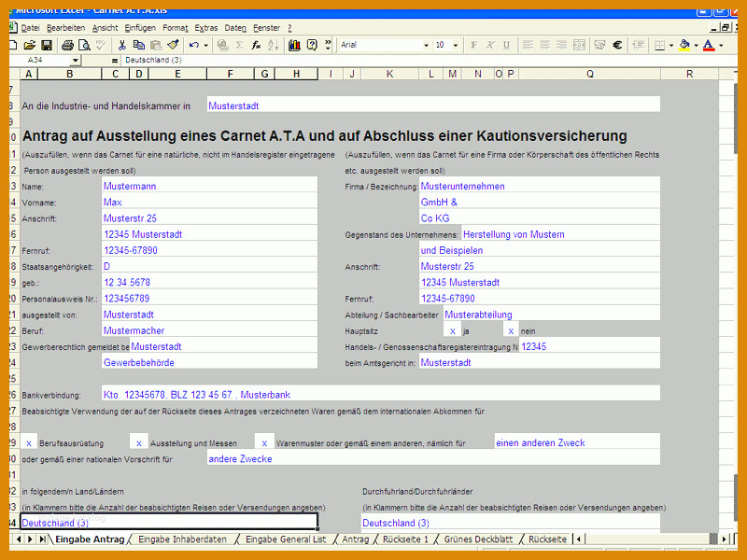This screenshot has width=747, height=560.
Task: Click next sheet tab scroll arrow
Action: point(30,539)
